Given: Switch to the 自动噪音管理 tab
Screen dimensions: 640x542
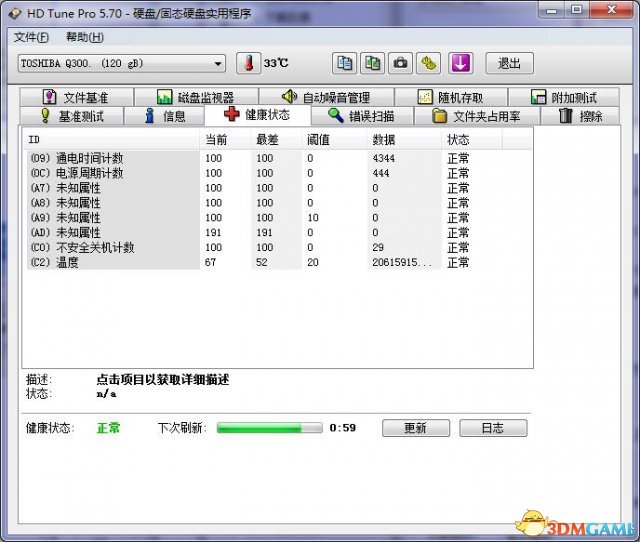Looking at the screenshot, I should 326,97.
